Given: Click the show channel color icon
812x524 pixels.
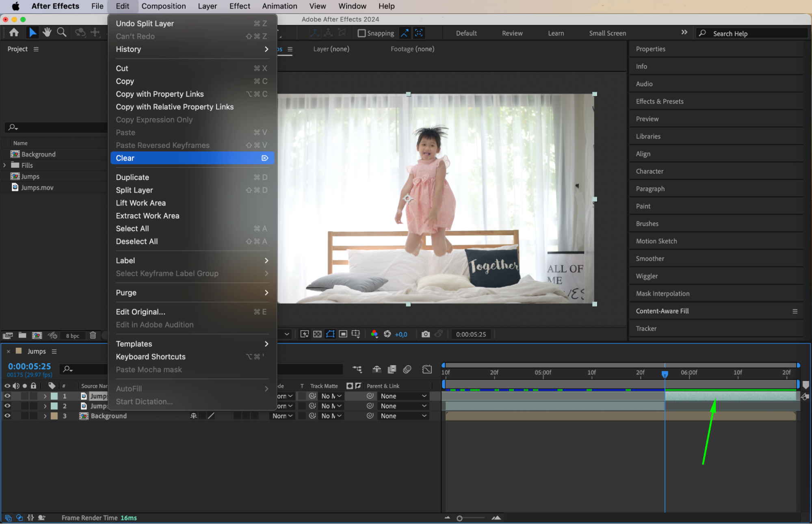Looking at the screenshot, I should (x=374, y=334).
